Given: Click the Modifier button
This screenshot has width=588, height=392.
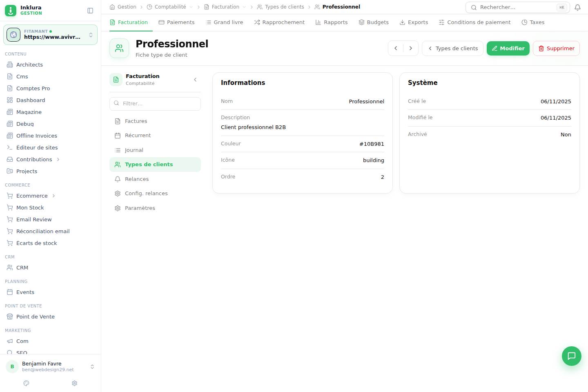Looking at the screenshot, I should [x=508, y=48].
